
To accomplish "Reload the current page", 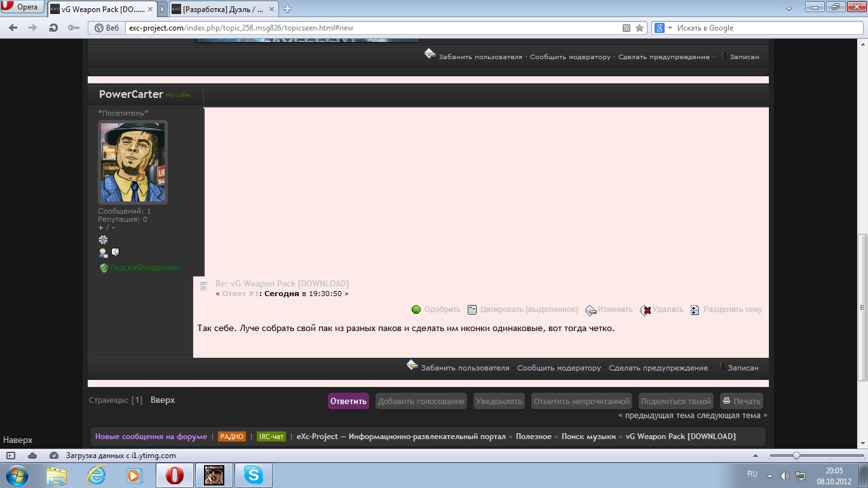I will pyautogui.click(x=53, y=28).
